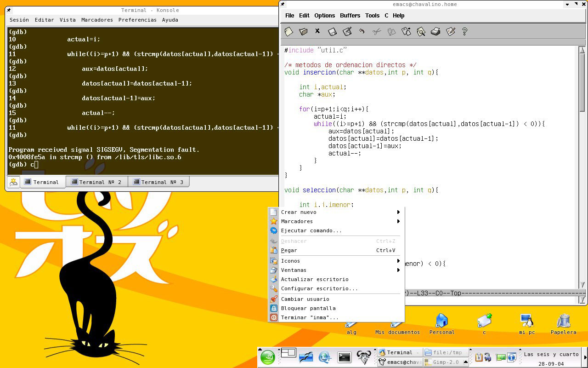Activate the file:/tmp taskbar entry

point(446,352)
